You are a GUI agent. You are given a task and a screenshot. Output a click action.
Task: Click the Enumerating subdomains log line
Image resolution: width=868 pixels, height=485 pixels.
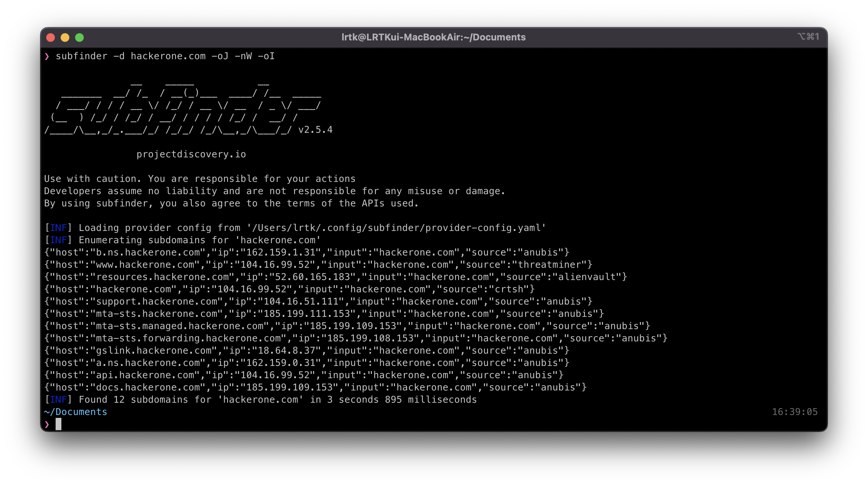tap(182, 240)
